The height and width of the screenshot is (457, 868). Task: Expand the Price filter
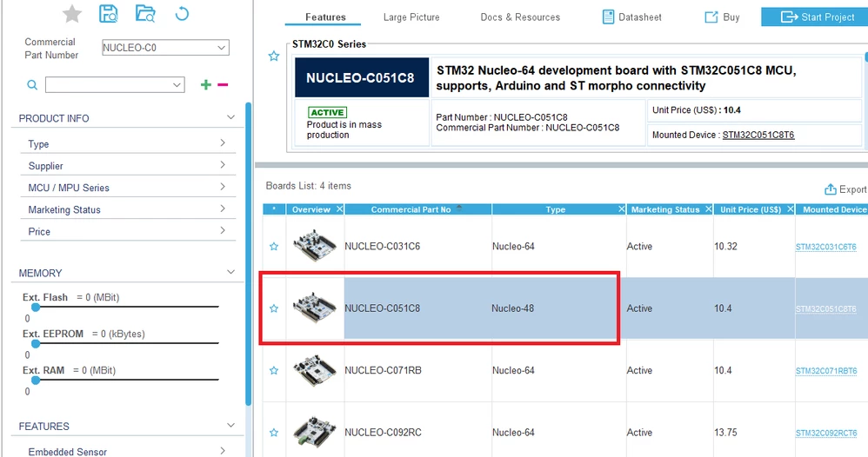point(223,230)
